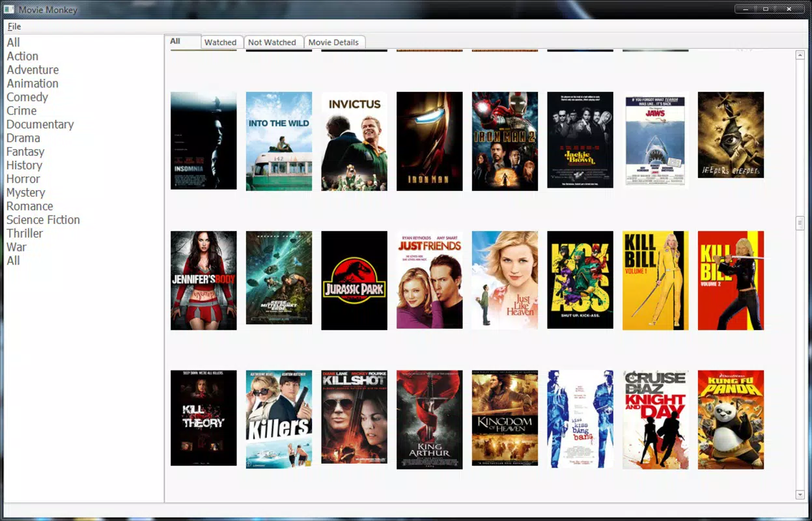Choose the Romance genre
The image size is (812, 521).
tap(30, 206)
